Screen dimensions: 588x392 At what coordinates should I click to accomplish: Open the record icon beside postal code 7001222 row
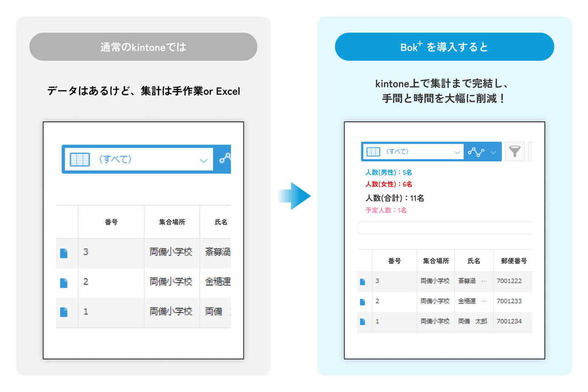(x=362, y=282)
